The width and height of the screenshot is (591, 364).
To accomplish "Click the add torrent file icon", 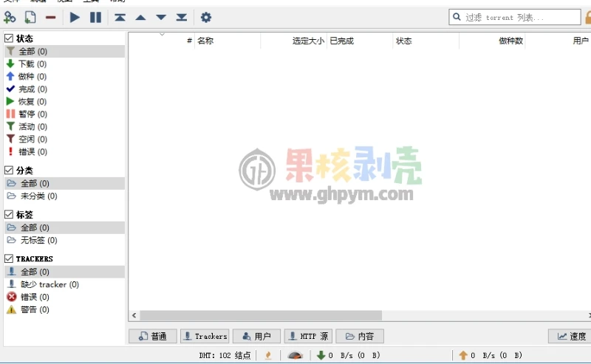I will 30,17.
